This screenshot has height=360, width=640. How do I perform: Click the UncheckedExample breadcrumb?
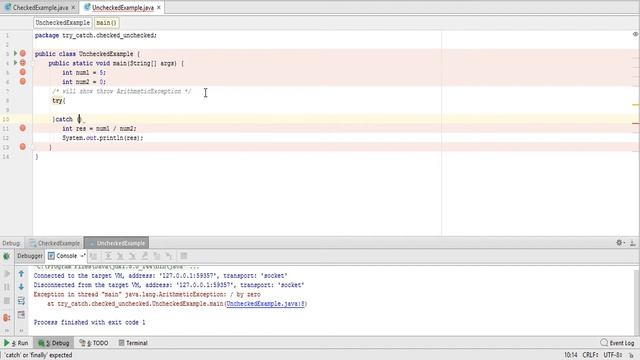[x=62, y=23]
